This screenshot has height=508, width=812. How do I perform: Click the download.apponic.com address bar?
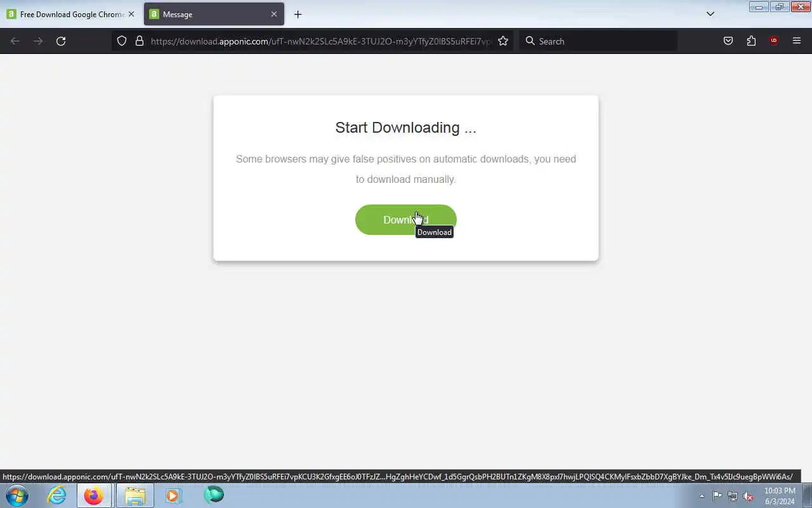tap(320, 41)
